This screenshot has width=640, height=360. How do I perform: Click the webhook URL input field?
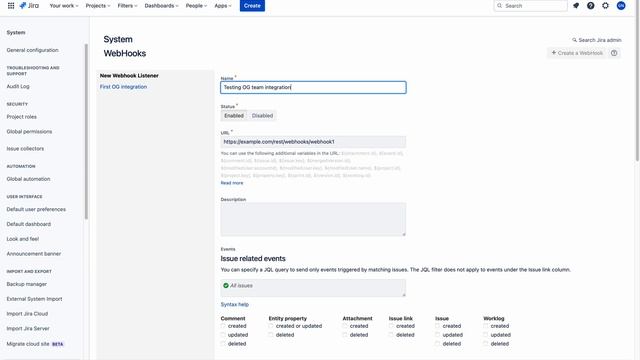313,142
